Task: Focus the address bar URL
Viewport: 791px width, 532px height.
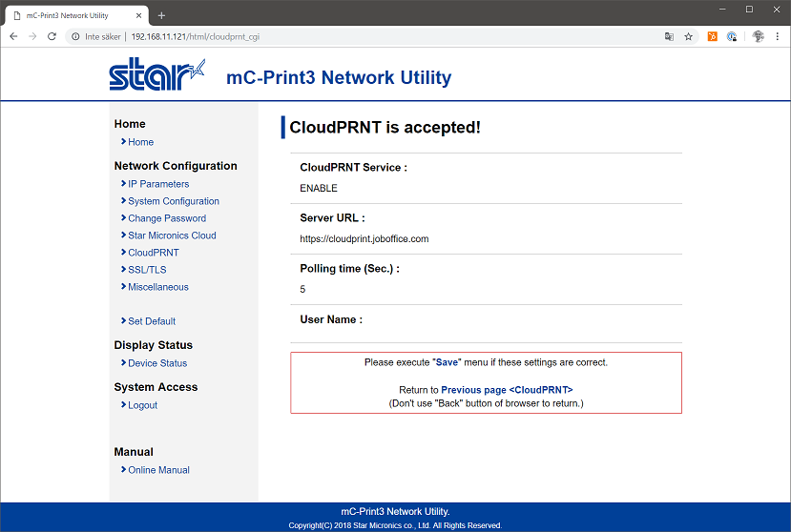Action: click(x=196, y=36)
